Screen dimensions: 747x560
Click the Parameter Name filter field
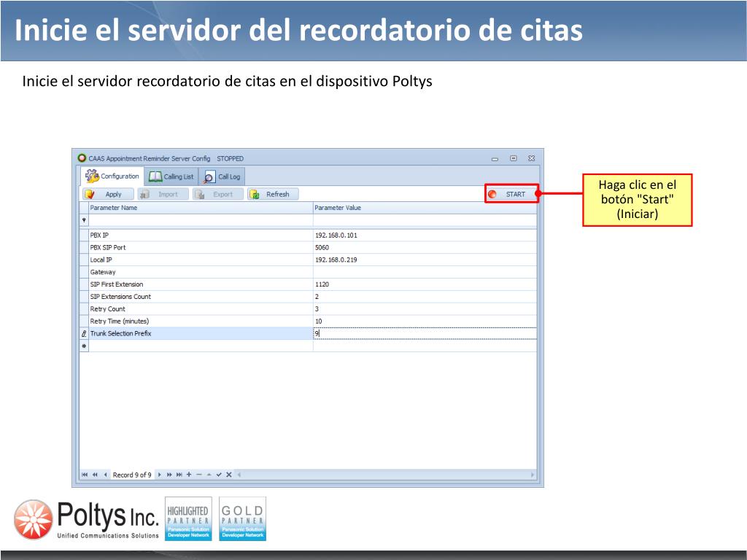click(201, 220)
